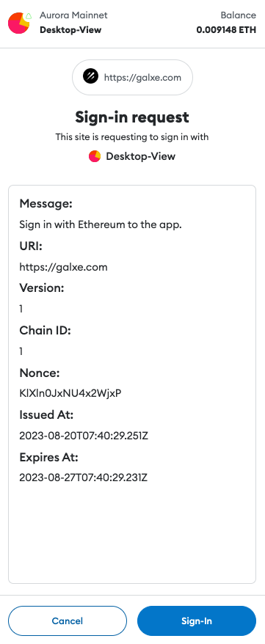Viewport: 265px width, 644px height.
Task: Click the Sign-In button
Action: (x=197, y=621)
